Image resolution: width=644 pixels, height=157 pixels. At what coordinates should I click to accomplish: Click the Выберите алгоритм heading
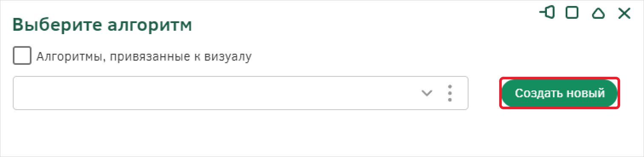pyautogui.click(x=102, y=25)
